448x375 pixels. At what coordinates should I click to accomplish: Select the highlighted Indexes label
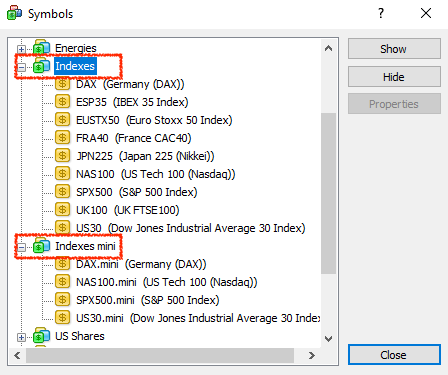click(75, 66)
